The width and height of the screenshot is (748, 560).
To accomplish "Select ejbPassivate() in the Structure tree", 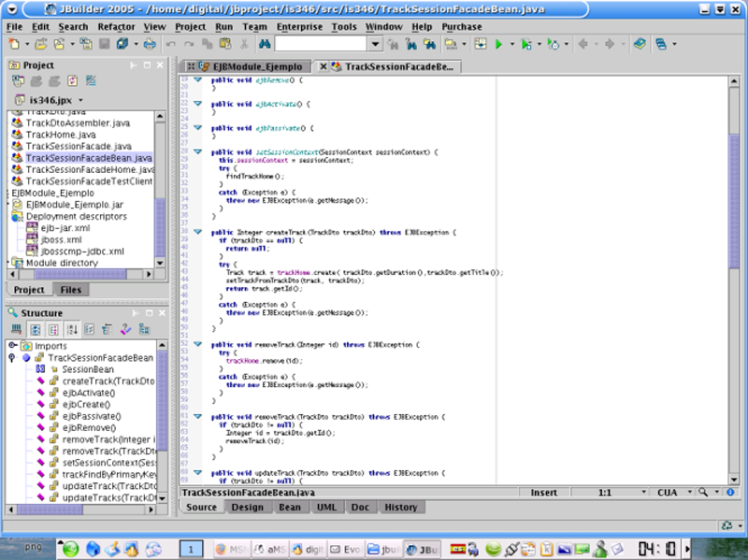I will click(x=91, y=416).
